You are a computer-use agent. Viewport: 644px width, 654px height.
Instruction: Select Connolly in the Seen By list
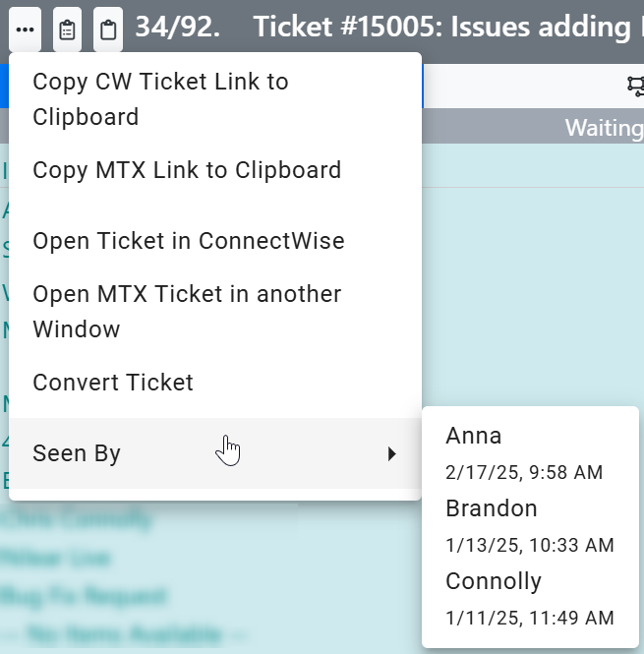pos(494,581)
